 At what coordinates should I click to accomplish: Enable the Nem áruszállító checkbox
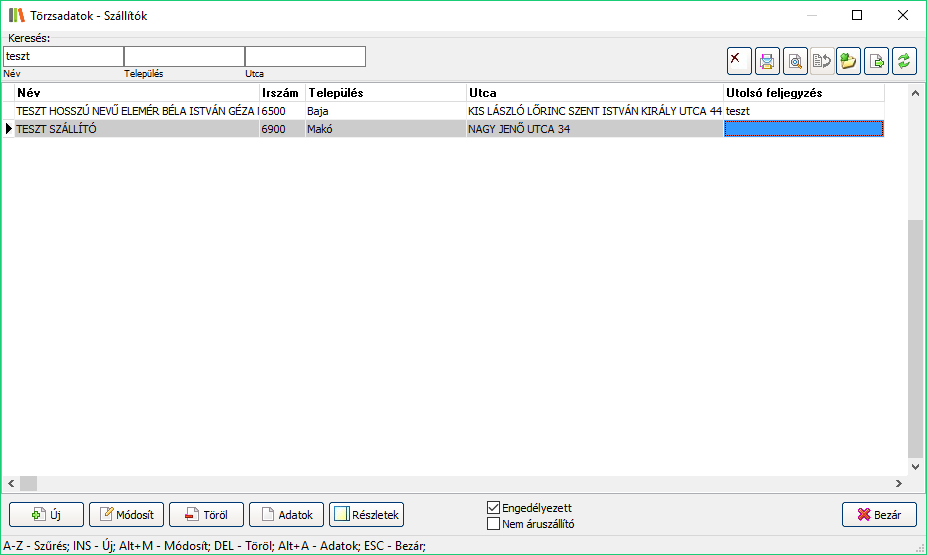click(x=493, y=523)
